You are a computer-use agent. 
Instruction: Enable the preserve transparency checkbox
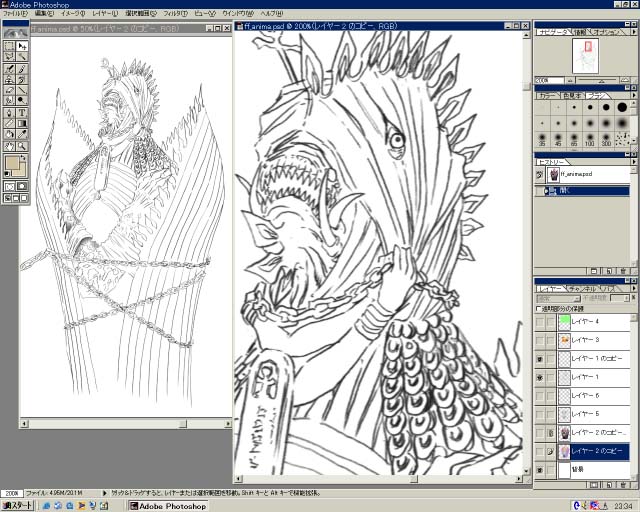point(540,308)
